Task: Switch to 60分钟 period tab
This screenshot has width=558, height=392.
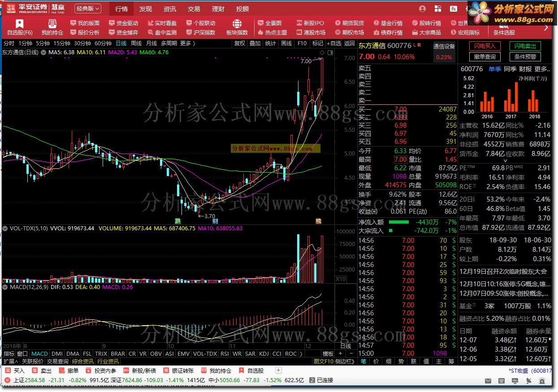Action: coord(103,43)
